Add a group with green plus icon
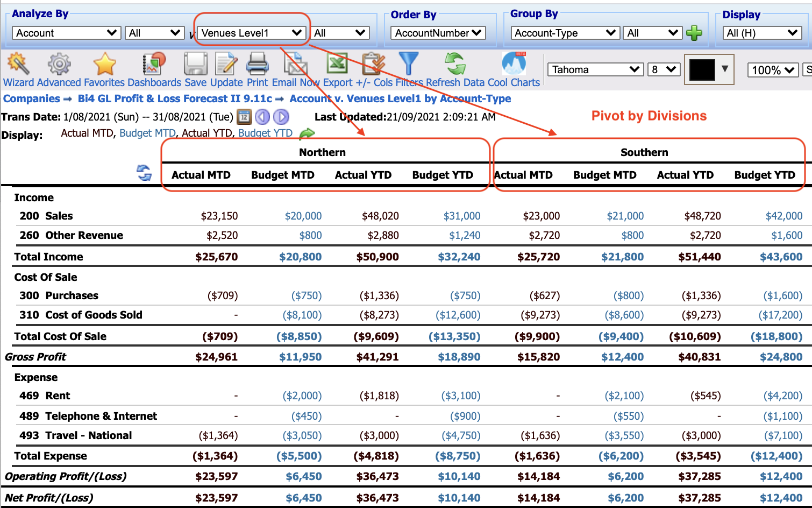Viewport: 812px width, 508px height. tap(694, 33)
